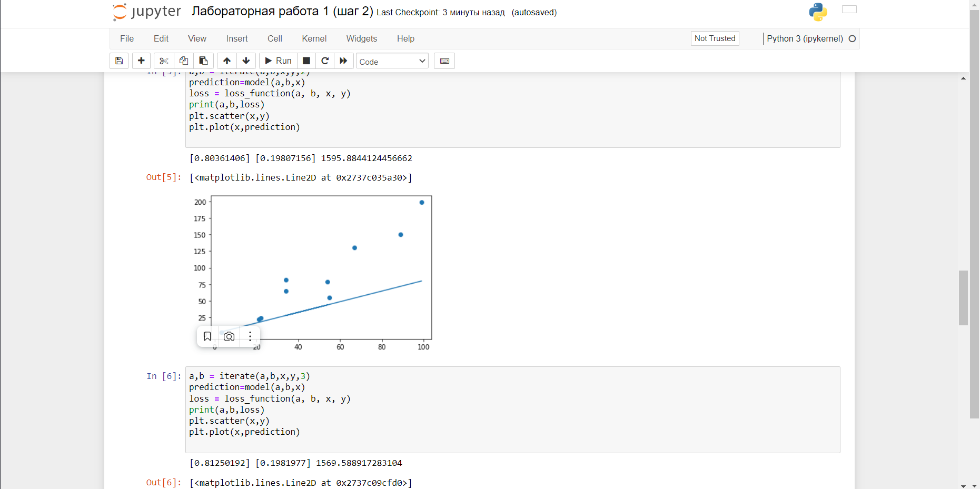Click the Jupyter logo
The height and width of the screenshot is (489, 980).
(146, 11)
